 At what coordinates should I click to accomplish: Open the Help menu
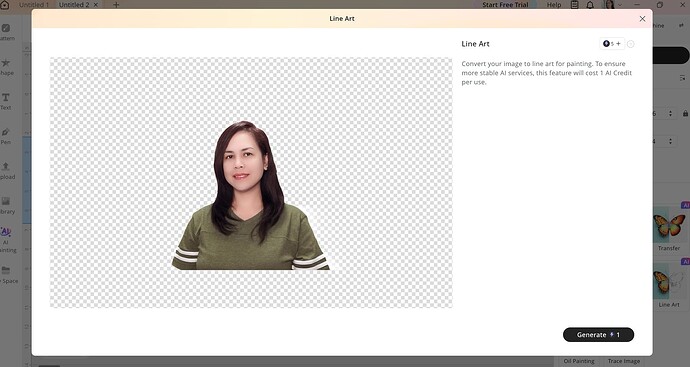point(554,5)
